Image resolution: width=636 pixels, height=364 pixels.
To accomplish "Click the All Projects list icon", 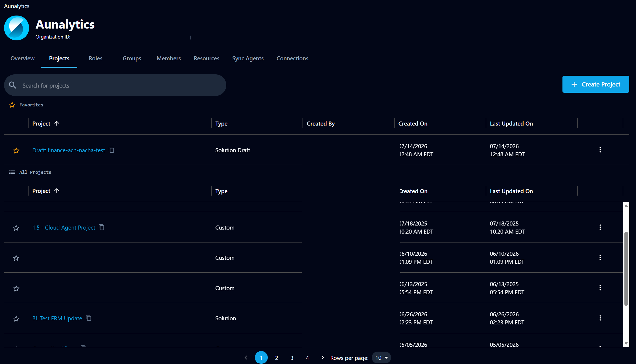I will coord(12,172).
